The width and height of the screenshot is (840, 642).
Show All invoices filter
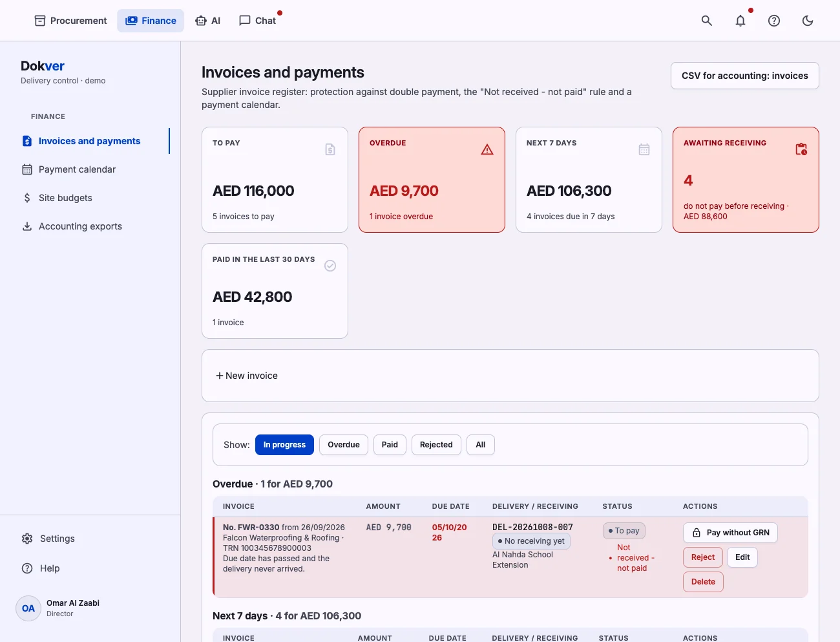(481, 445)
